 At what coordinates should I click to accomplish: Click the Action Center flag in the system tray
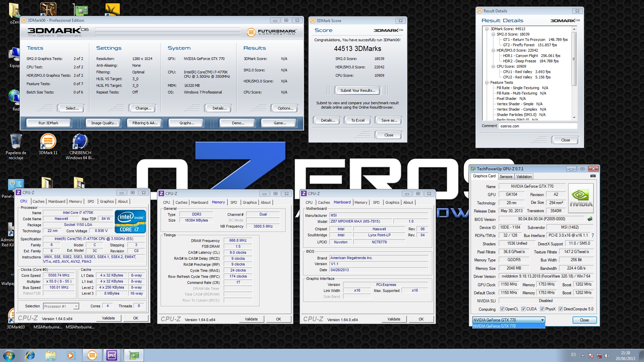[591, 356]
